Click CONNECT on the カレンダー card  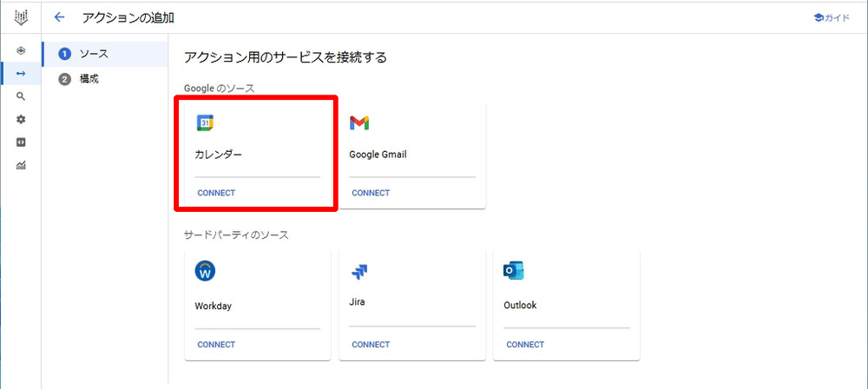pos(216,193)
